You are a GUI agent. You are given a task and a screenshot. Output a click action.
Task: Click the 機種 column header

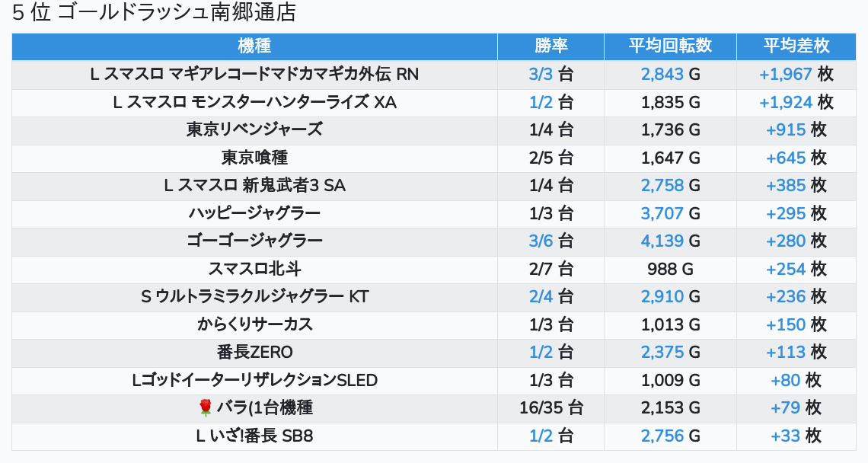254,46
